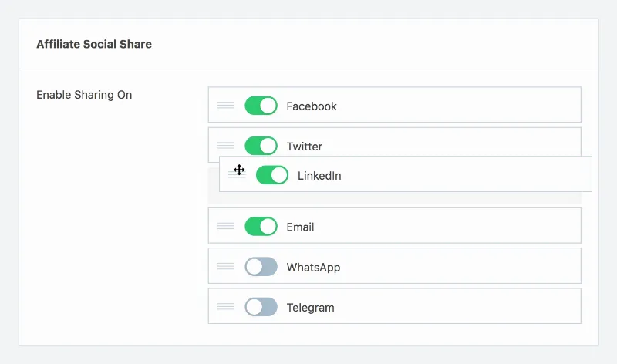Switch off the LinkedIn sharing toggle

(x=272, y=175)
